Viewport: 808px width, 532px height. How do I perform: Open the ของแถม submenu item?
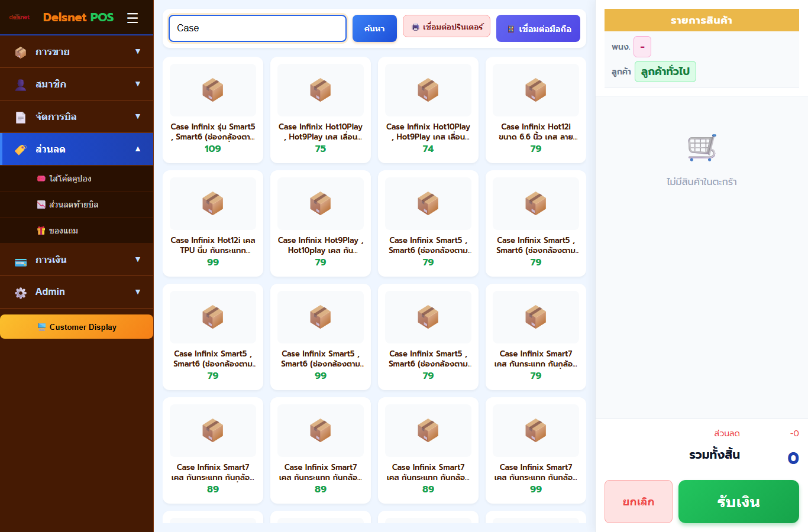click(77, 231)
